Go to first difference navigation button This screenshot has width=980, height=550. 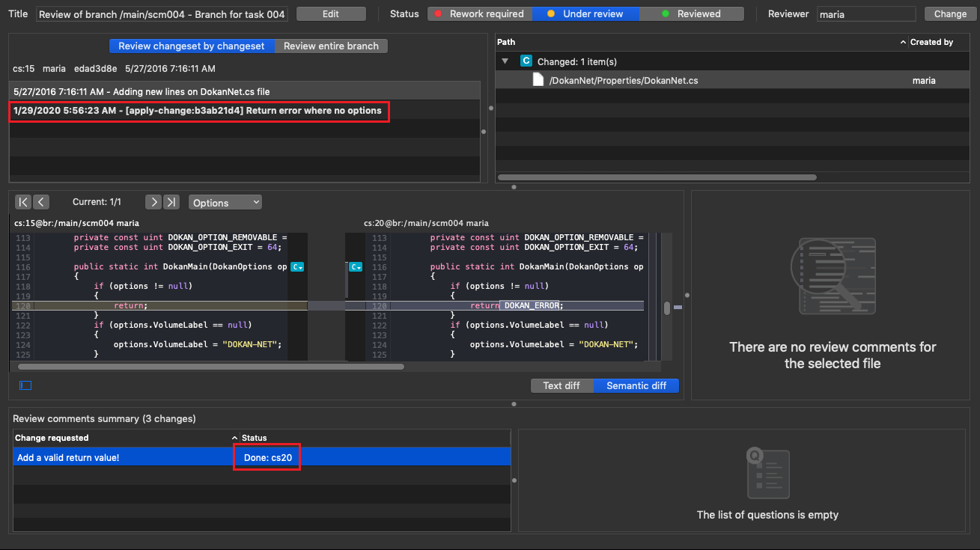pos(23,202)
